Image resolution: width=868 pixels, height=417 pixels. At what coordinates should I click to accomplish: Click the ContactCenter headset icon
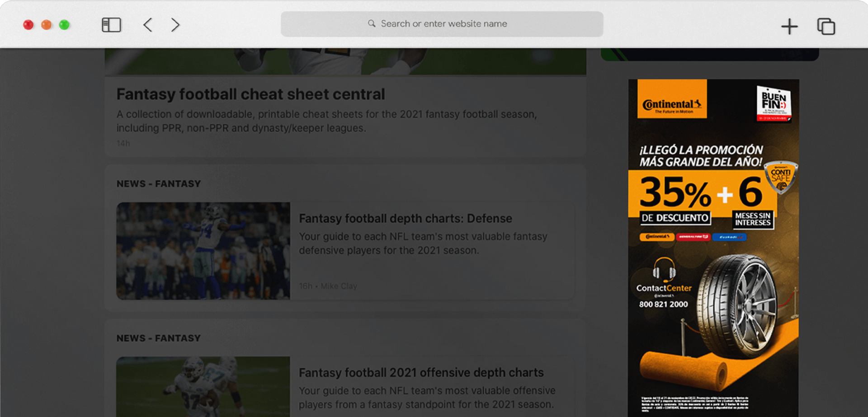coord(664,270)
